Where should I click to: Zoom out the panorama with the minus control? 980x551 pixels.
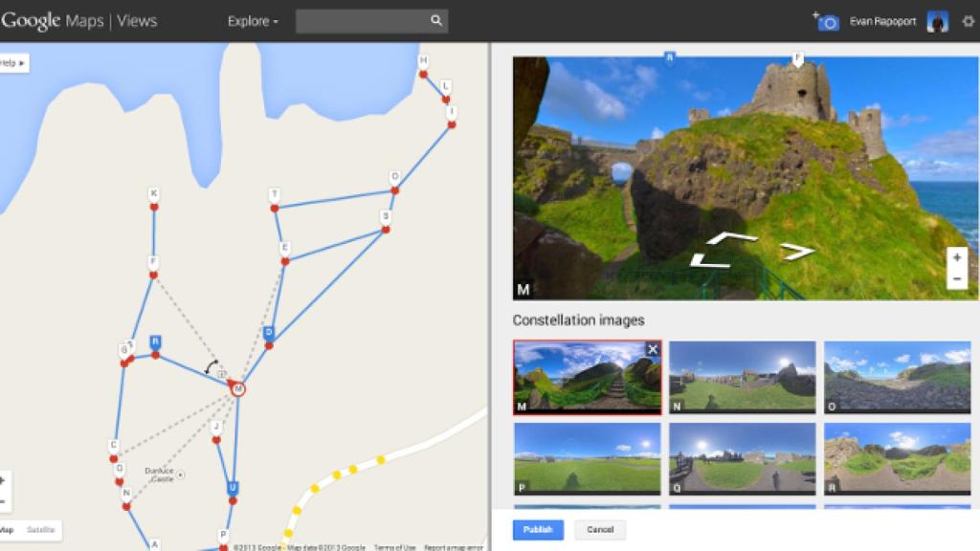[x=956, y=276]
